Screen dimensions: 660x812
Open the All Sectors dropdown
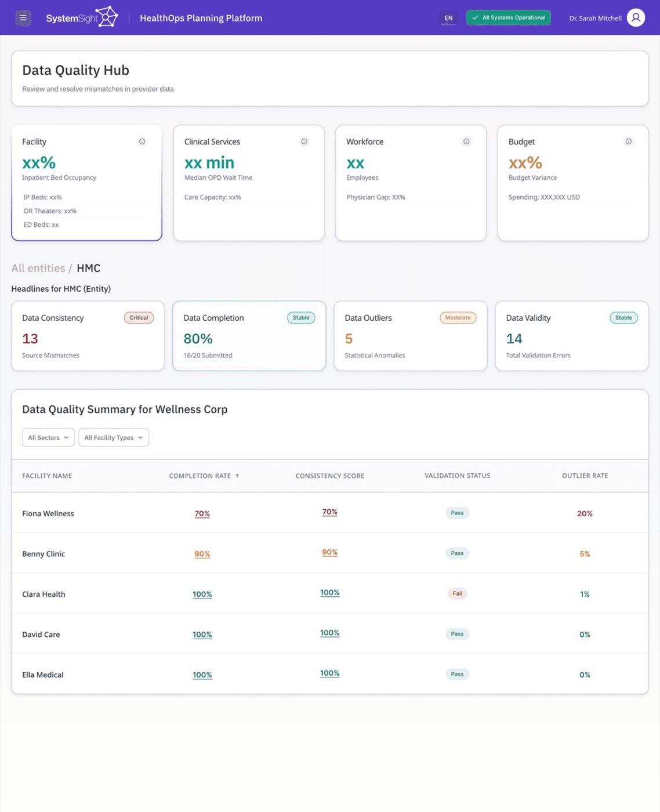coord(48,437)
